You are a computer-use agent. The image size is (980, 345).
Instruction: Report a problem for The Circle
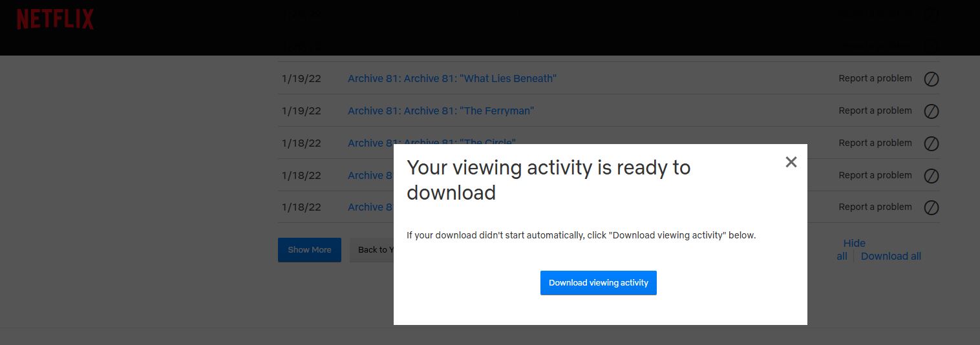875,143
